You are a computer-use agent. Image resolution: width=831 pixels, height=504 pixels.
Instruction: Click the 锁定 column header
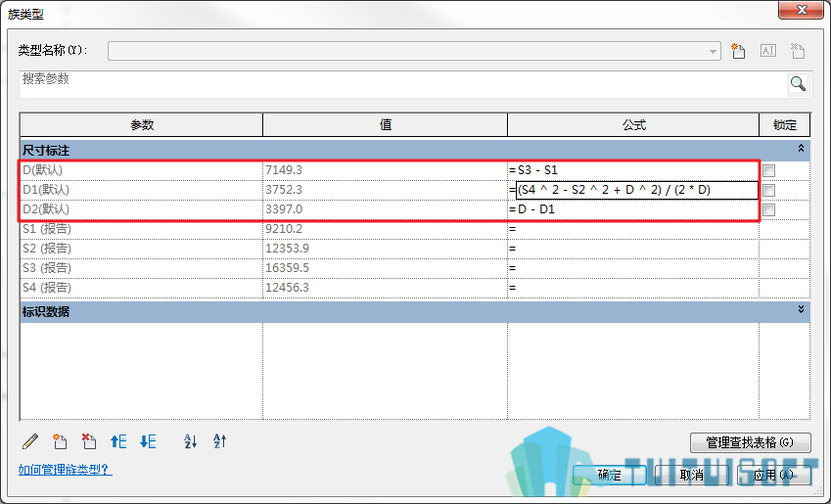(x=785, y=125)
